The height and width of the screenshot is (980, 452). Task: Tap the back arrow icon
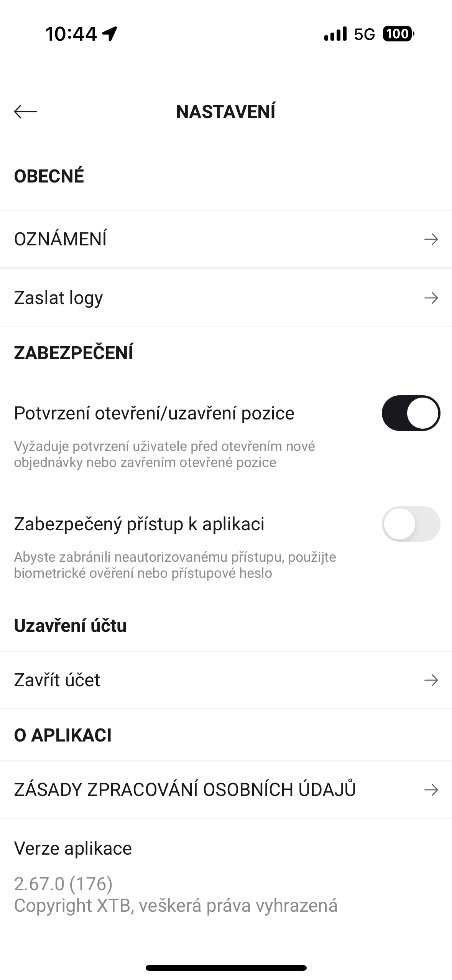pyautogui.click(x=25, y=112)
